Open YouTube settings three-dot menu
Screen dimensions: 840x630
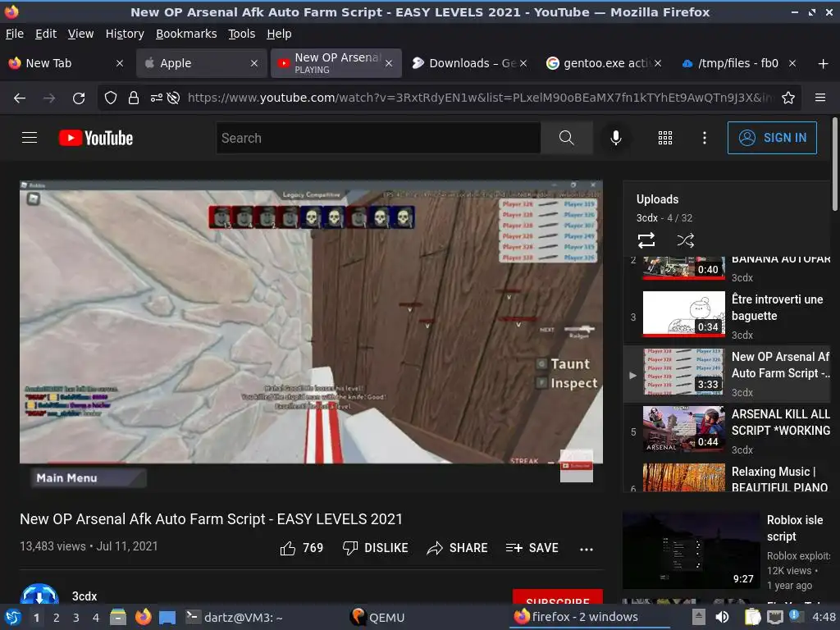coord(704,138)
